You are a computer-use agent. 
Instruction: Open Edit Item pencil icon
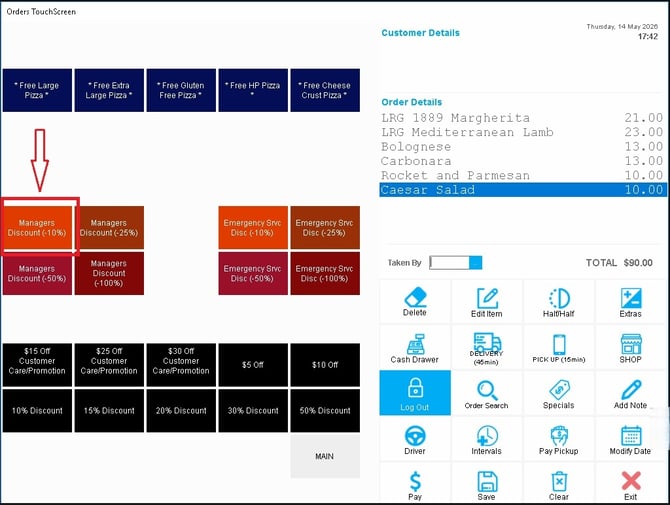click(x=487, y=298)
